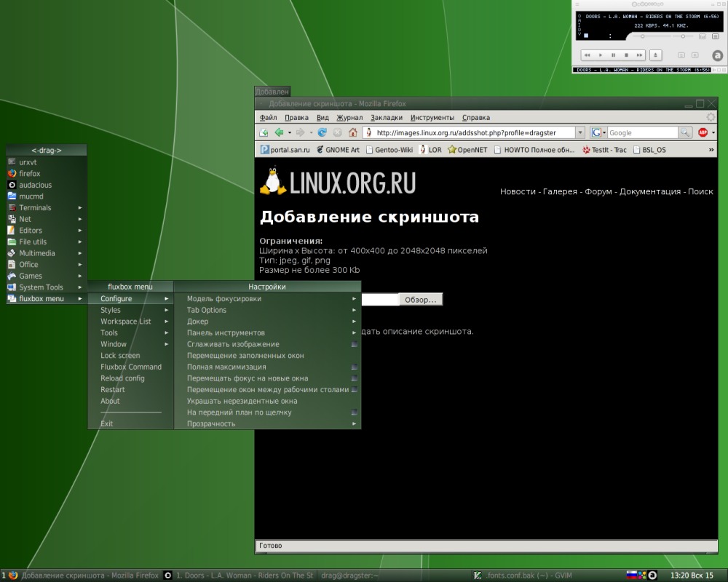The image size is (728, 582).
Task: Click in the Google search field
Action: (643, 132)
